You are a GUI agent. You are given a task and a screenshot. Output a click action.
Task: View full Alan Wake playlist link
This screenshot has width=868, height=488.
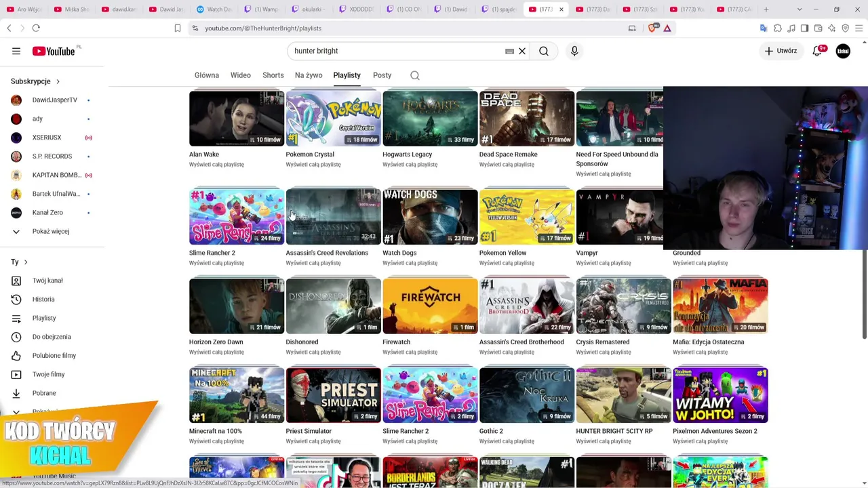pyautogui.click(x=216, y=165)
